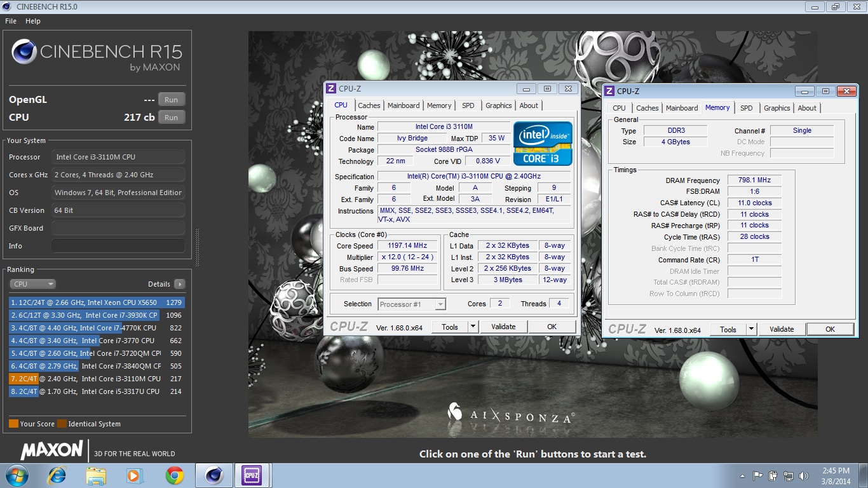The image size is (868, 488).
Task: Click Tools button in right CPU-Z Memory window
Action: 728,329
